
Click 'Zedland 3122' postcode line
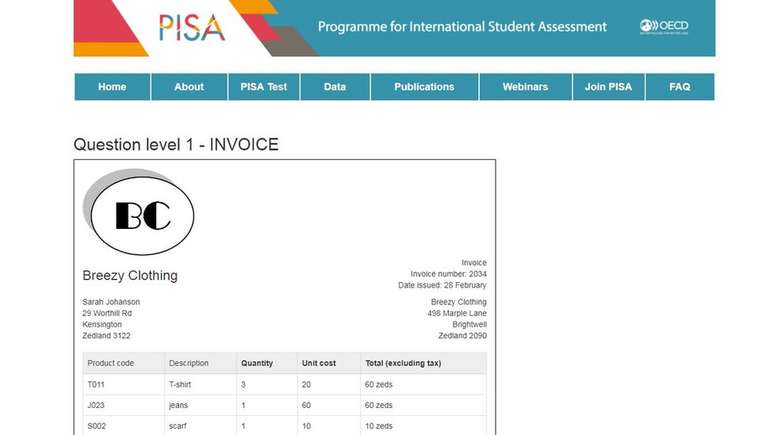107,336
